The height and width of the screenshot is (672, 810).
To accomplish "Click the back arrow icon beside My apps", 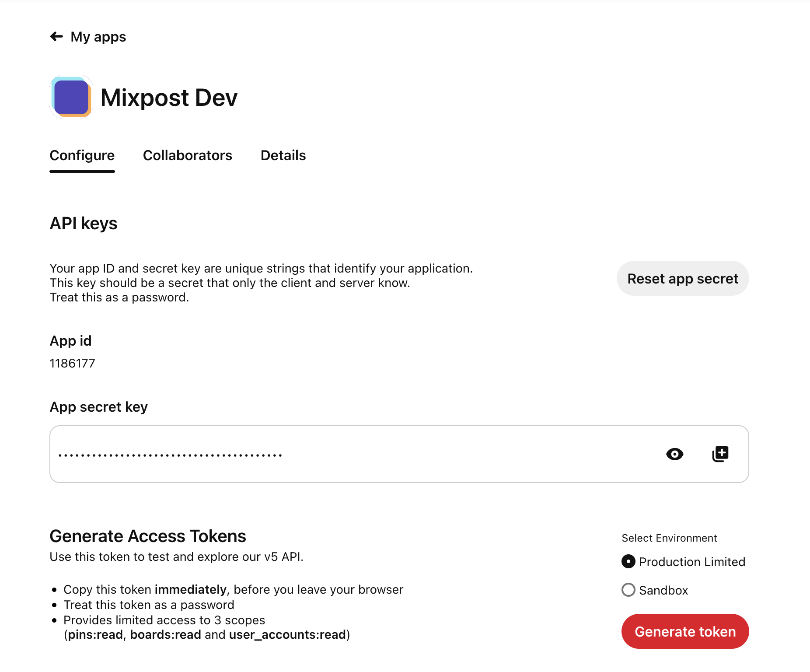I will coord(56,37).
